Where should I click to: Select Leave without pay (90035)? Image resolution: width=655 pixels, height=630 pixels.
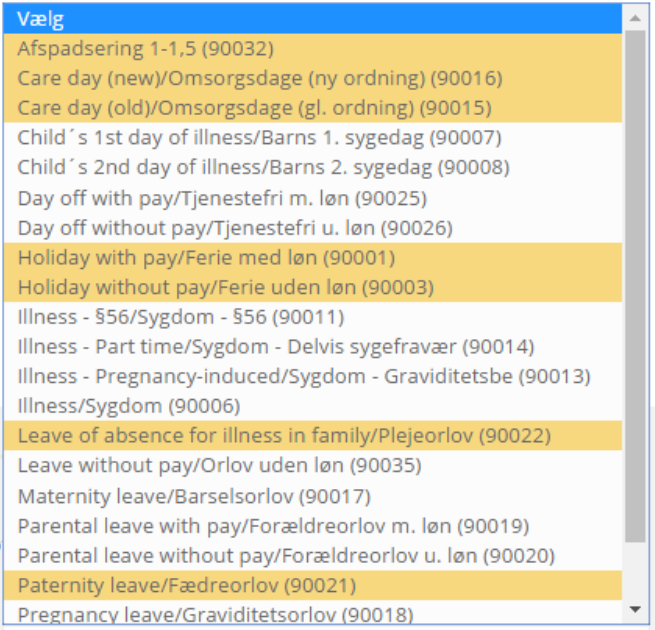coord(219,466)
